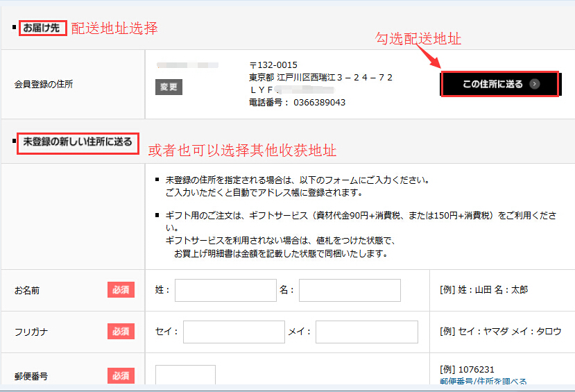The image size is (575, 392).
Task: Click the 必須 badge next to お名前
Action: click(x=121, y=290)
